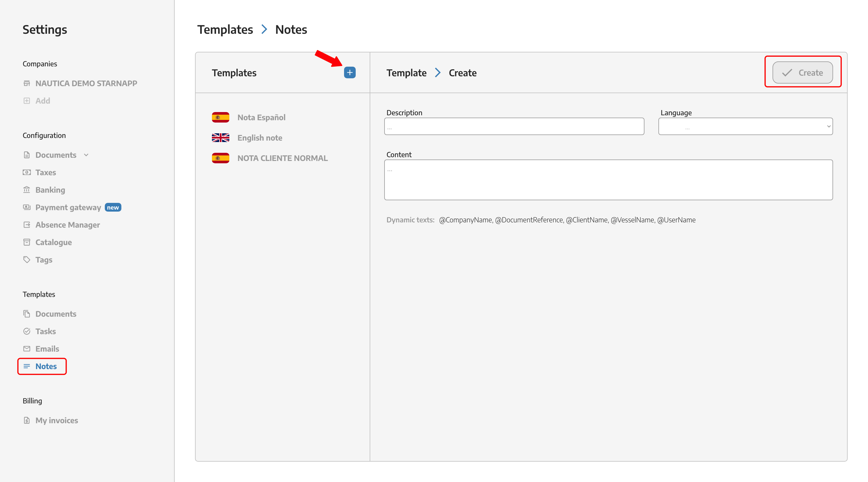Click the @VesselName dynamic text
Screen dimensions: 868x482
pyautogui.click(x=633, y=220)
